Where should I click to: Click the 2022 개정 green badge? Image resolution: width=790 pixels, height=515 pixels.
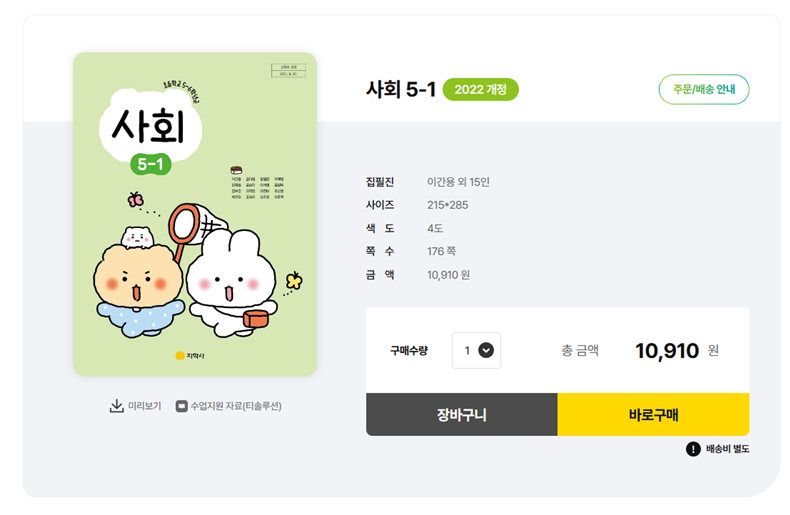481,89
